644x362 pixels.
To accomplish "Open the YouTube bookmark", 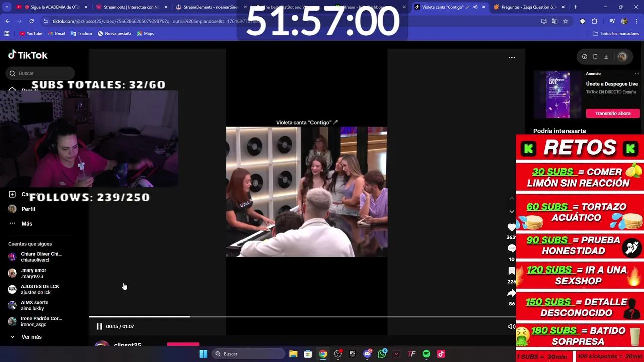I will pos(31,34).
